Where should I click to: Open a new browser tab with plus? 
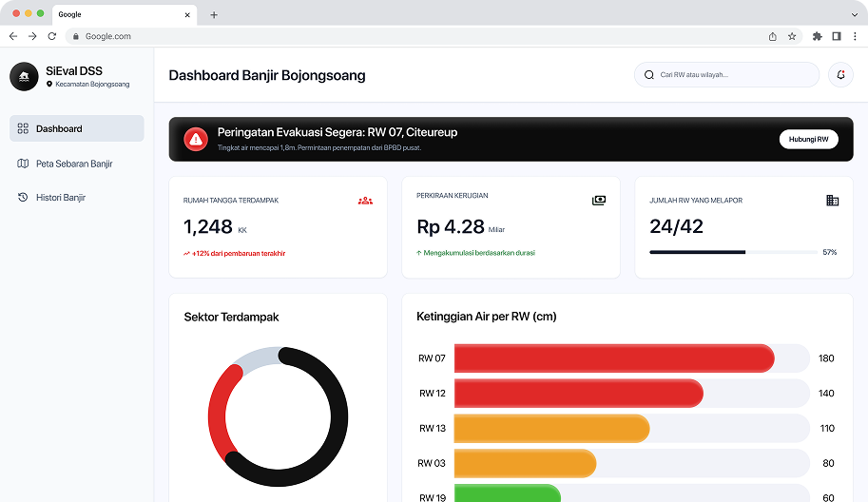click(214, 15)
